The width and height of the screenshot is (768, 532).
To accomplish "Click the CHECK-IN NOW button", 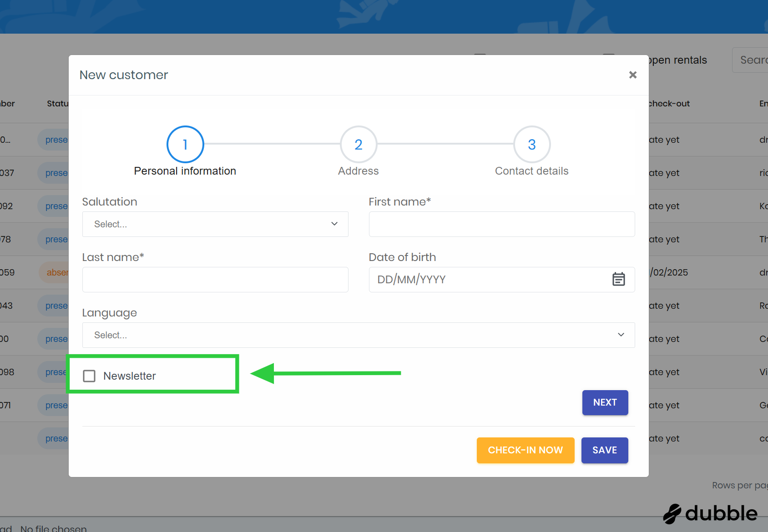I will (x=525, y=450).
